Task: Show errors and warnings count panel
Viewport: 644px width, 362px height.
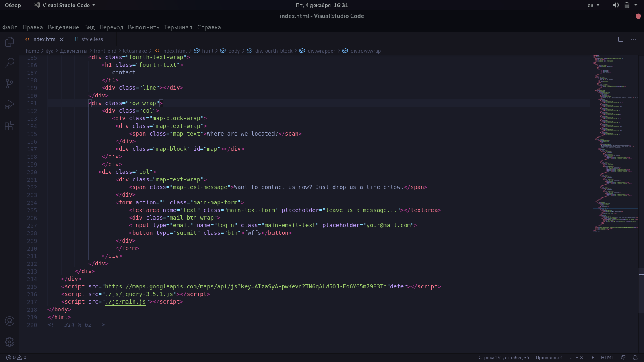Action: pos(17,358)
